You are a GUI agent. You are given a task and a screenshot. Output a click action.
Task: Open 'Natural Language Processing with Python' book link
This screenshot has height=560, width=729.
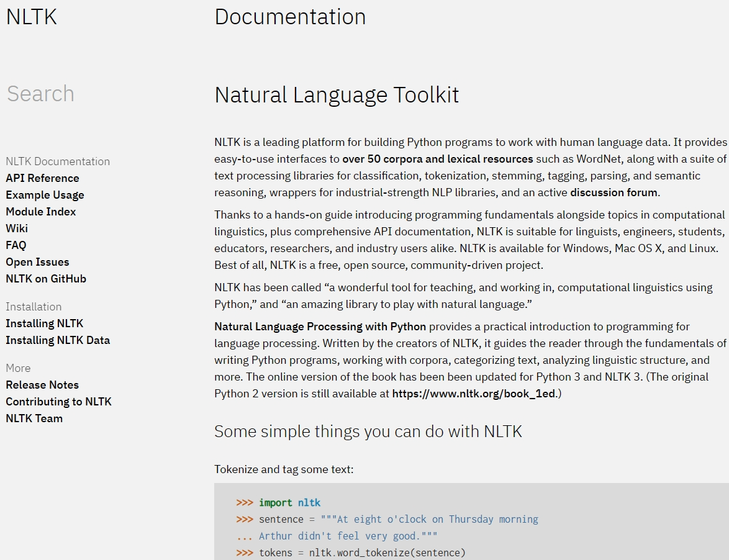point(320,327)
